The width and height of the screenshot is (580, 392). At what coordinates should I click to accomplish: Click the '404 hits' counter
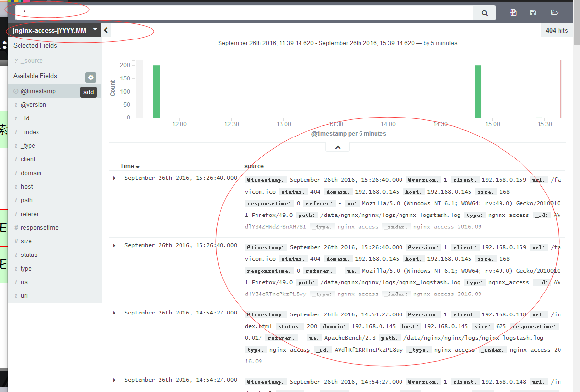pos(557,31)
